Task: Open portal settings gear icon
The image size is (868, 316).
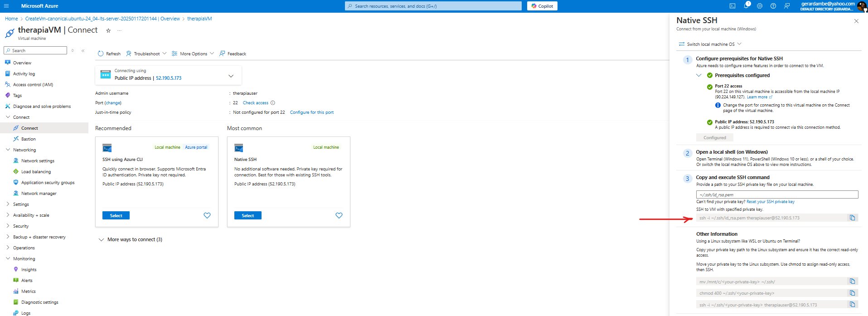Action: 760,6
